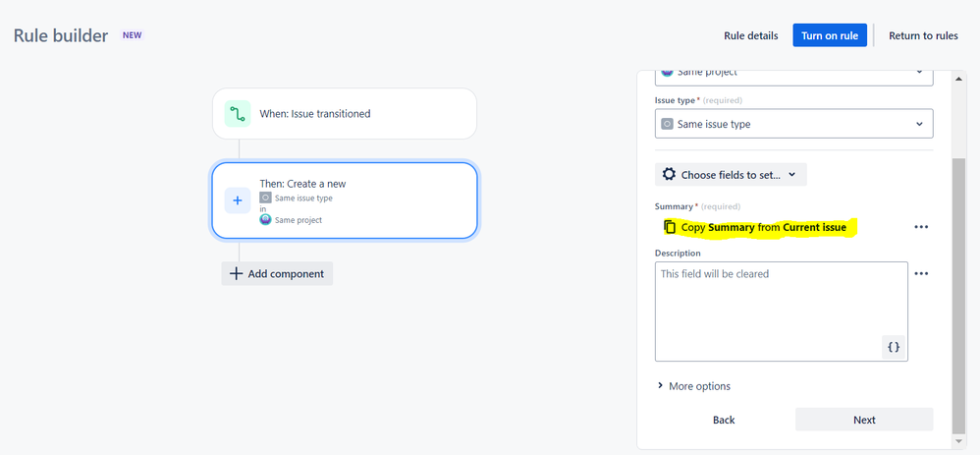
Task: Open Rule details
Action: pyautogui.click(x=750, y=35)
